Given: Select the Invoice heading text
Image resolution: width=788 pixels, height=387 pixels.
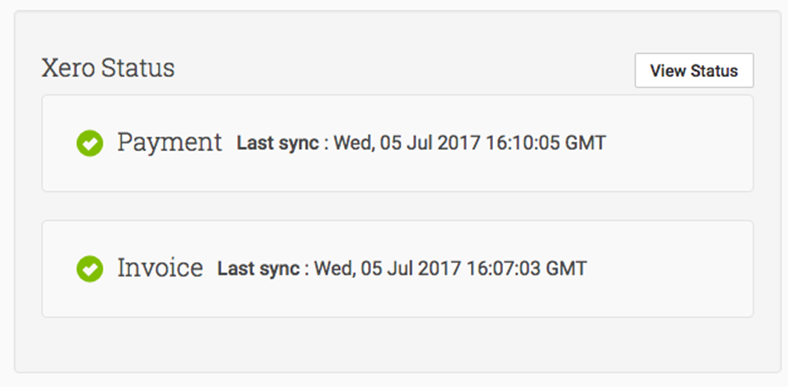Looking at the screenshot, I should (160, 267).
